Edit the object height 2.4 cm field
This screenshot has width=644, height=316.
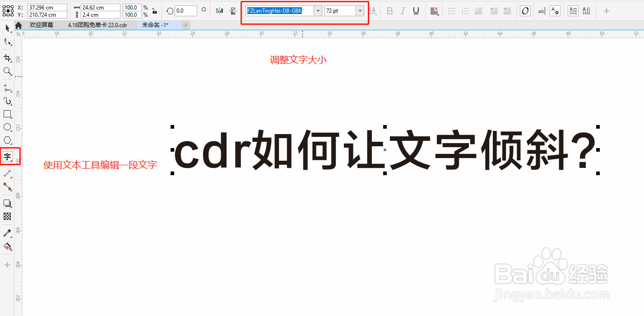[101, 14]
